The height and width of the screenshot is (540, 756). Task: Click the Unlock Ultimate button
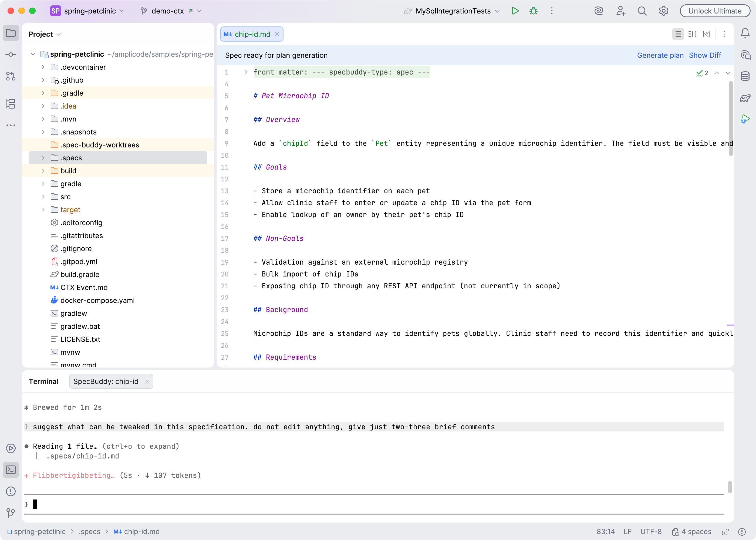[714, 11]
